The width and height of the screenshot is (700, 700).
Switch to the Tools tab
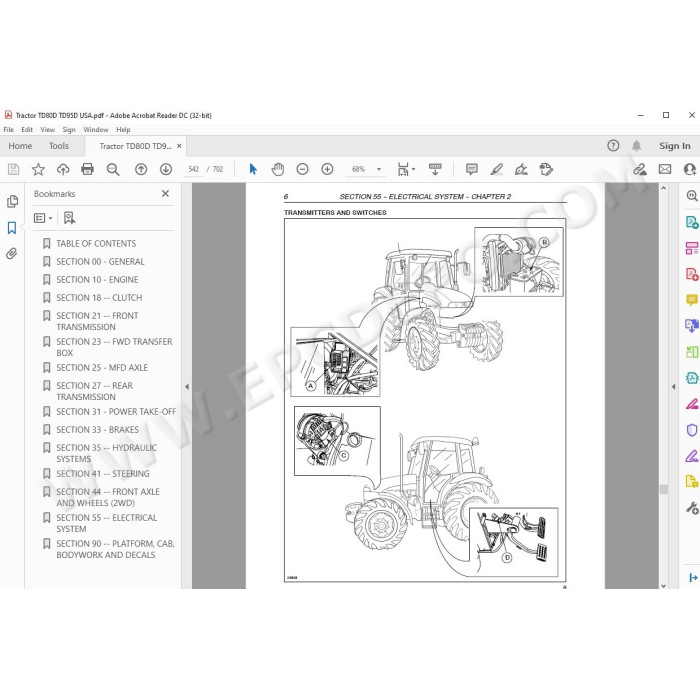(x=59, y=146)
